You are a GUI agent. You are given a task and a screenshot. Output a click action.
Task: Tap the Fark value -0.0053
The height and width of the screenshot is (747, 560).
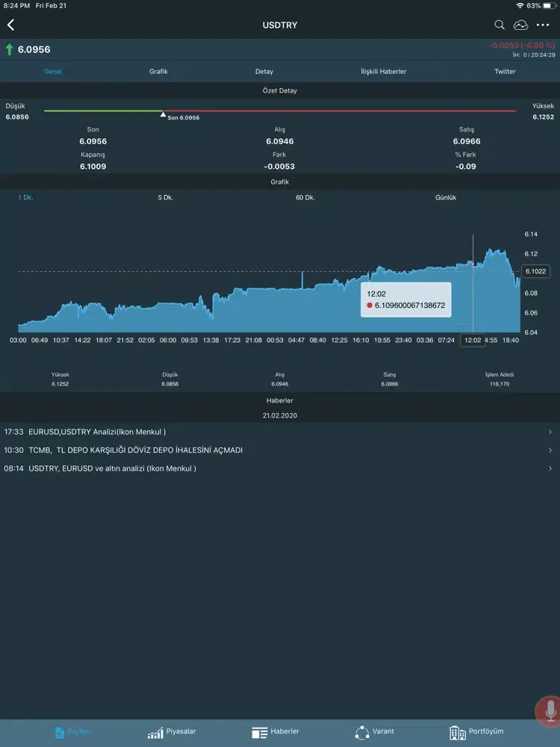[x=279, y=167]
